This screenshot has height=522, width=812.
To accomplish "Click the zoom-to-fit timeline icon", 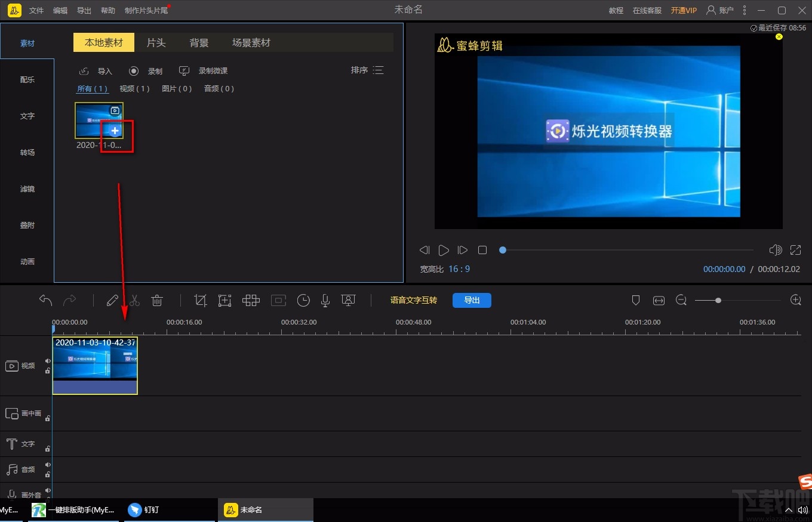I will point(659,301).
